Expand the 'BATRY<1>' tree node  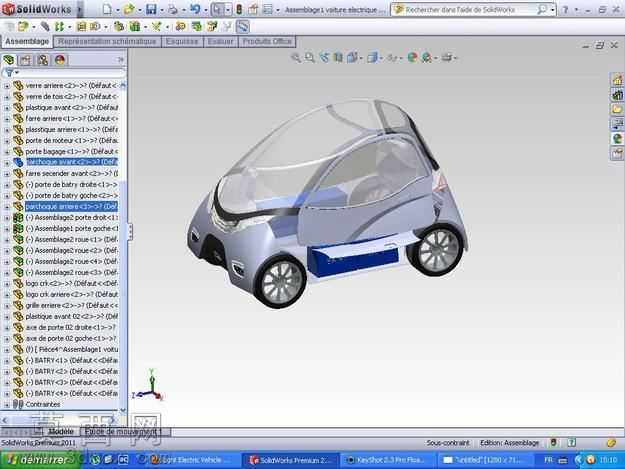[6, 361]
